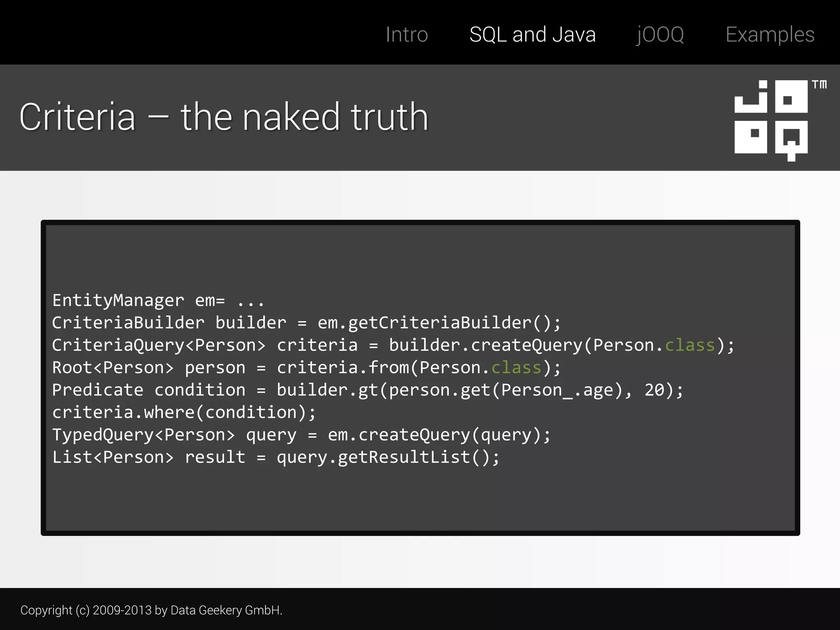Viewport: 840px width, 630px height.
Task: Click the 'TypedQuery<Person> query' code line
Action: tap(301, 435)
